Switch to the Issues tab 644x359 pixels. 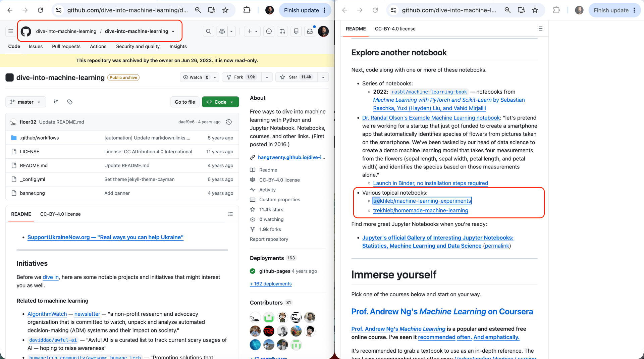pos(36,46)
